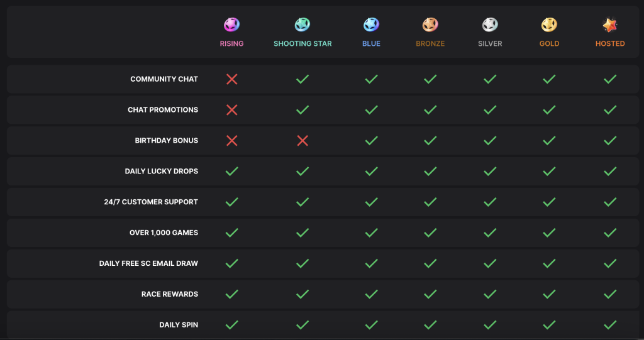The image size is (644, 340).
Task: Click Daily Free SC Email Draw checkmark under Blue
Action: 371,263
